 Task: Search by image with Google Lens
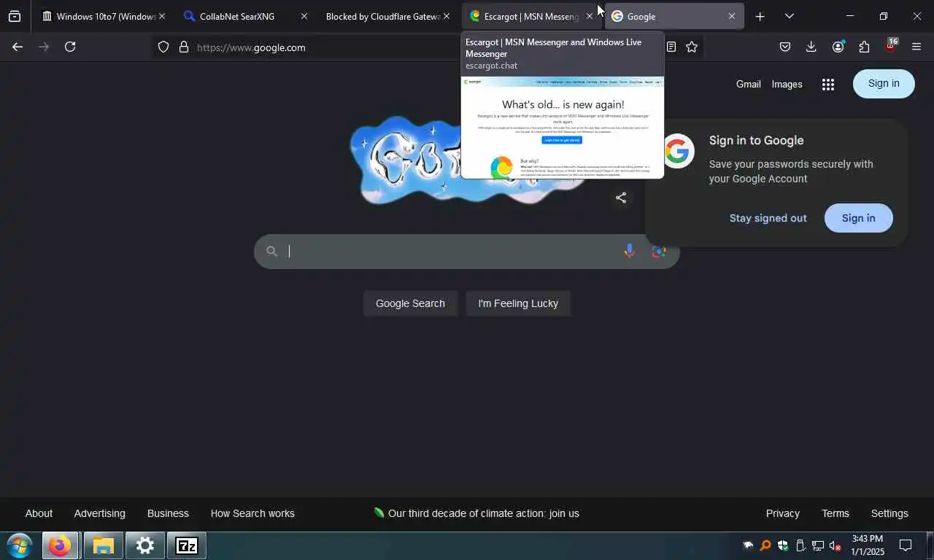click(659, 251)
